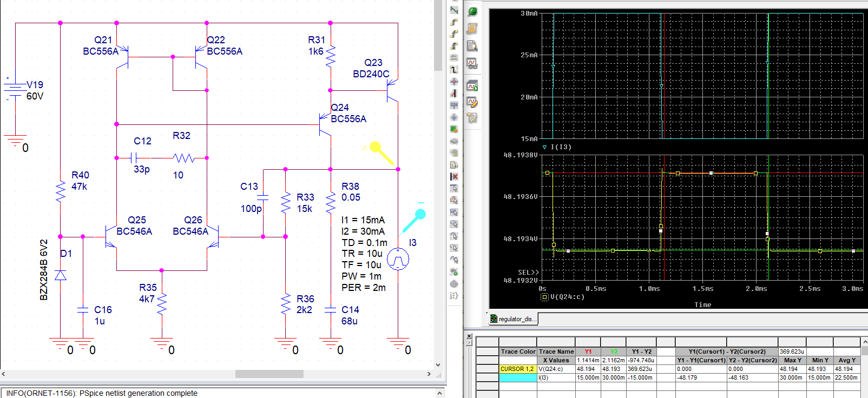Screen dimensions: 868x398
Task: Select the I3 pulse current source symbol
Action: pyautogui.click(x=398, y=260)
